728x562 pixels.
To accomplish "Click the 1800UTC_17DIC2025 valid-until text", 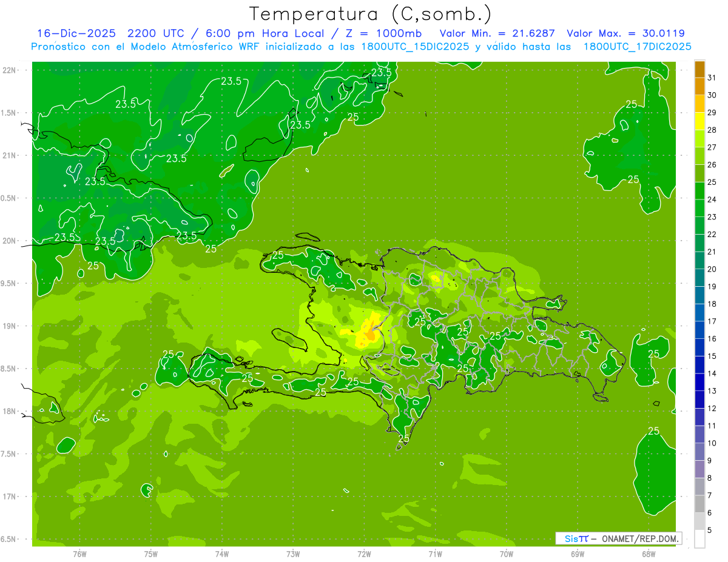I will [x=638, y=47].
